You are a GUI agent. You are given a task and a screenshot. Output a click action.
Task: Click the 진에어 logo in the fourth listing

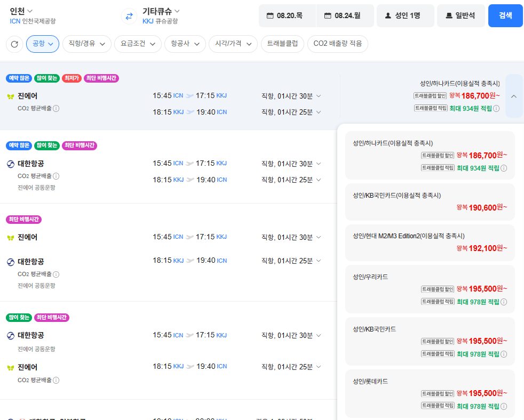click(11, 368)
